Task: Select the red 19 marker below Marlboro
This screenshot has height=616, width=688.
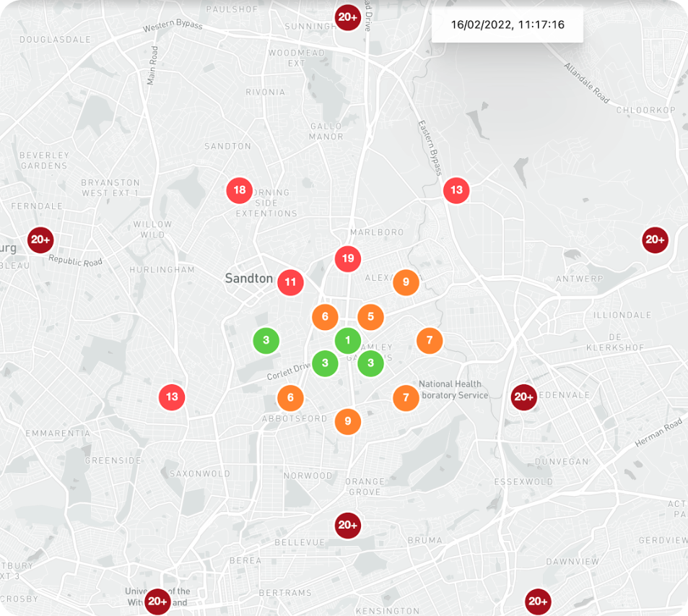Action: point(348,258)
